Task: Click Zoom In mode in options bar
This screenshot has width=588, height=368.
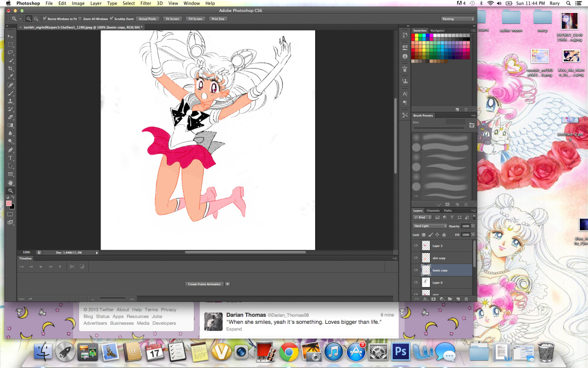Action: point(29,19)
